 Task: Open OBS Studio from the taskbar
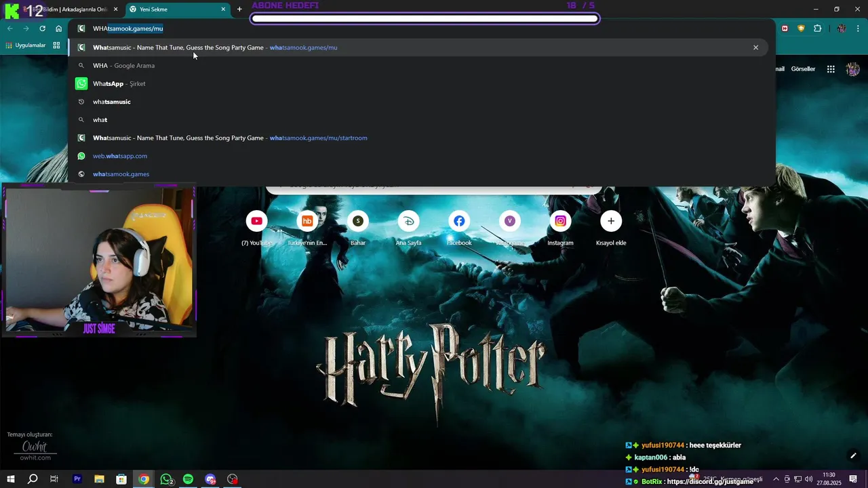233,479
